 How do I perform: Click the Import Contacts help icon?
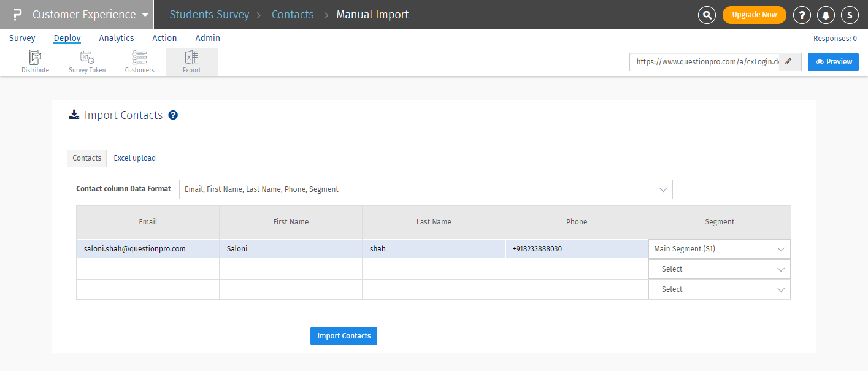tap(173, 115)
